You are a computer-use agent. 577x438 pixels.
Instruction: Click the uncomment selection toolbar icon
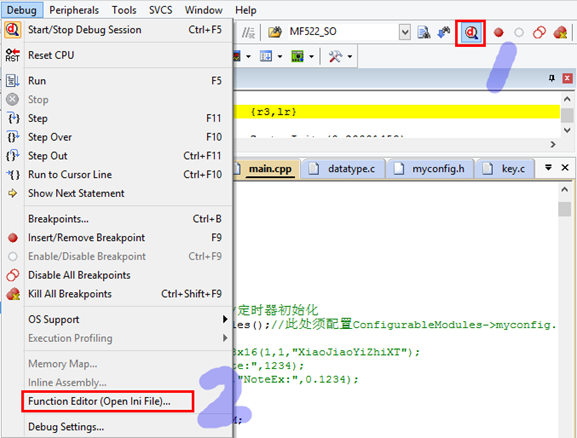248,32
